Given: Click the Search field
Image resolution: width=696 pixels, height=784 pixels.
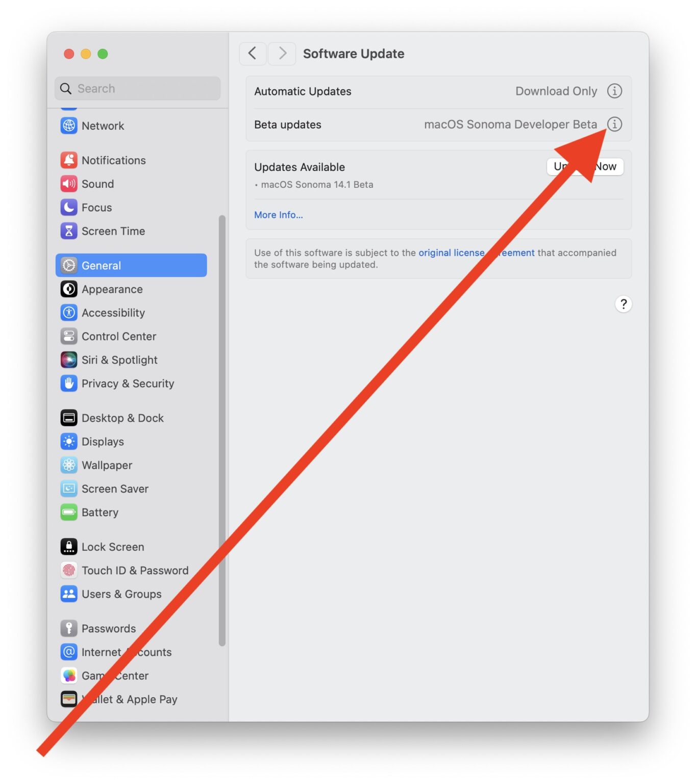Looking at the screenshot, I should 138,88.
